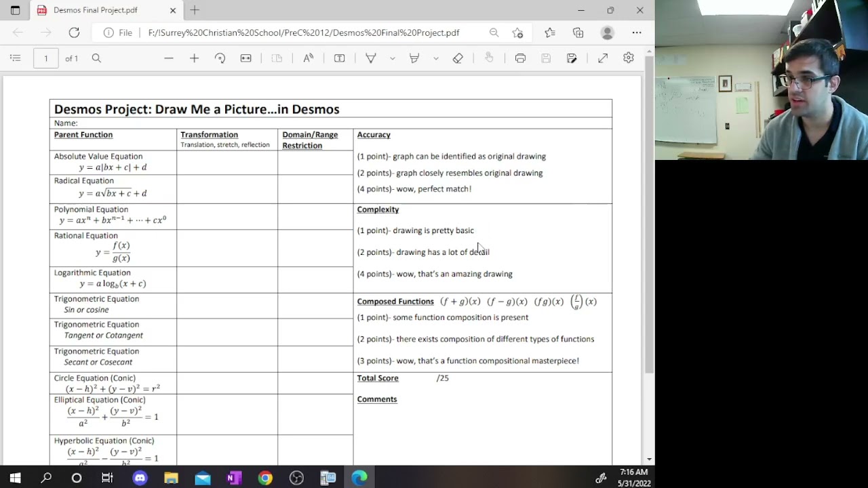Click the Microsoft Edge taskbar icon
Viewport: 868px width, 488px height.
359,478
